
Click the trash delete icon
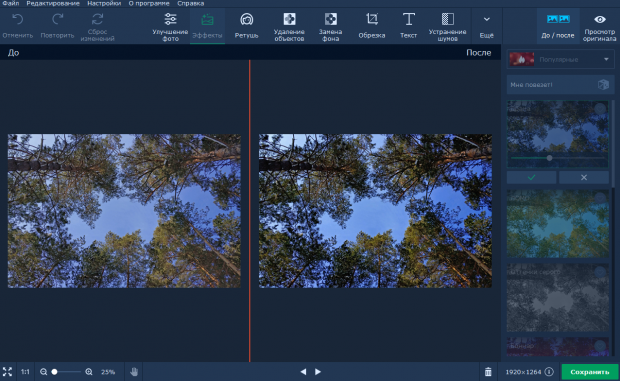click(488, 372)
